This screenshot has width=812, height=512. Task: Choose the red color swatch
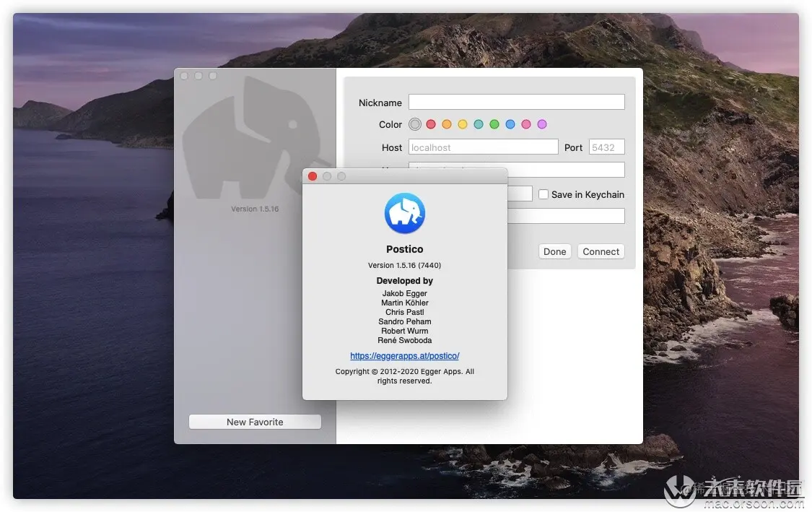(x=431, y=124)
